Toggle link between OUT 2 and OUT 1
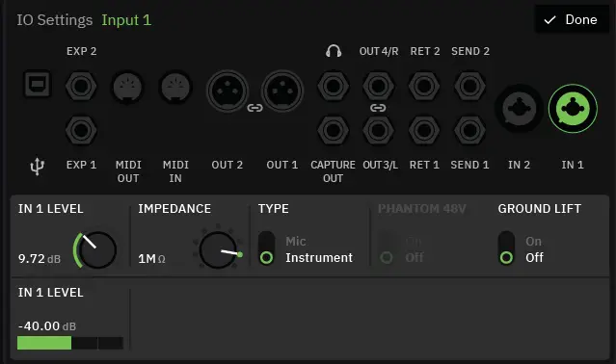Image resolution: width=616 pixels, height=364 pixels. [254, 108]
